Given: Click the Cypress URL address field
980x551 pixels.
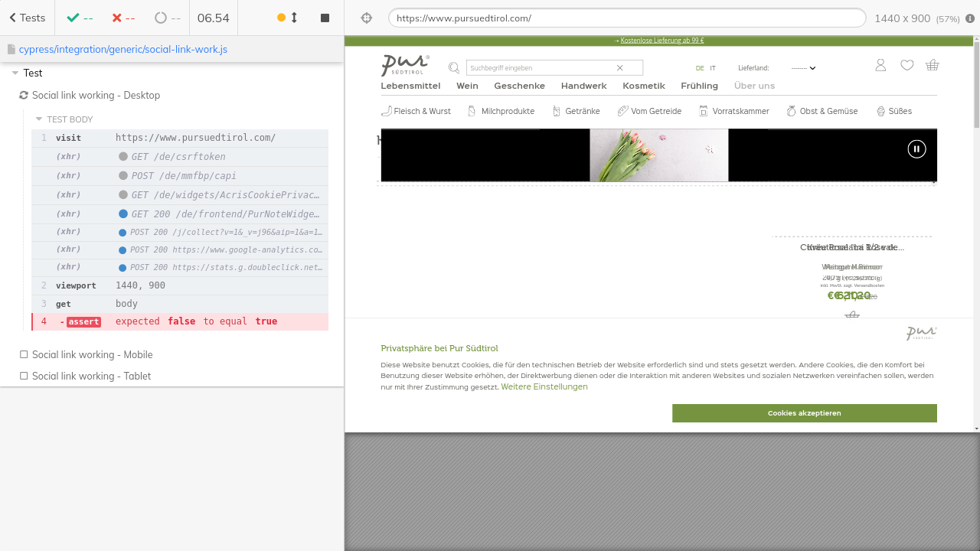Looking at the screenshot, I should coord(626,18).
